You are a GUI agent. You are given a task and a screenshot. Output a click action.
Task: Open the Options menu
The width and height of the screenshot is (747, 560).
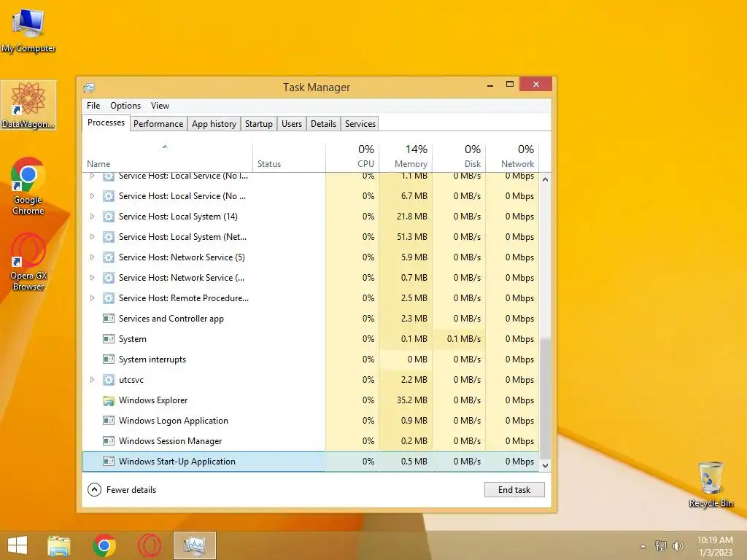point(125,106)
